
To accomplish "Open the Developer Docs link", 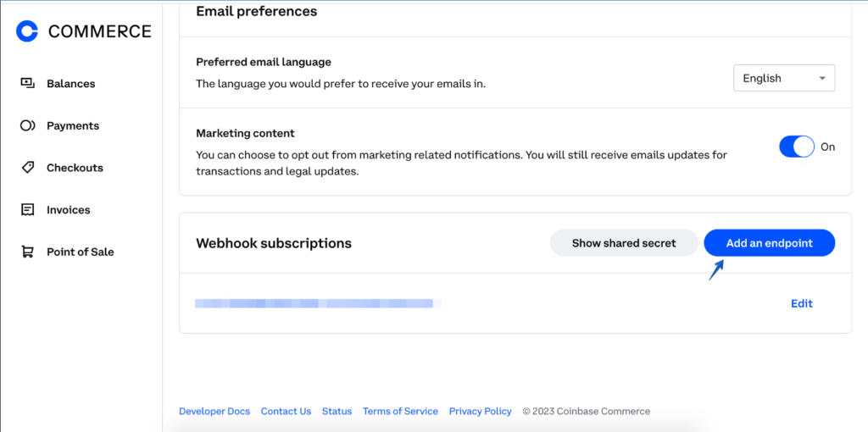I will click(214, 411).
